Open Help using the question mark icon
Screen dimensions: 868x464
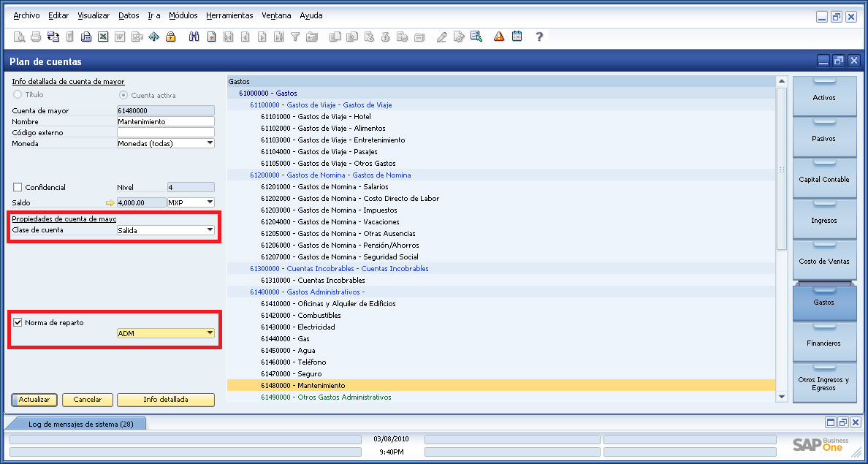click(x=539, y=37)
